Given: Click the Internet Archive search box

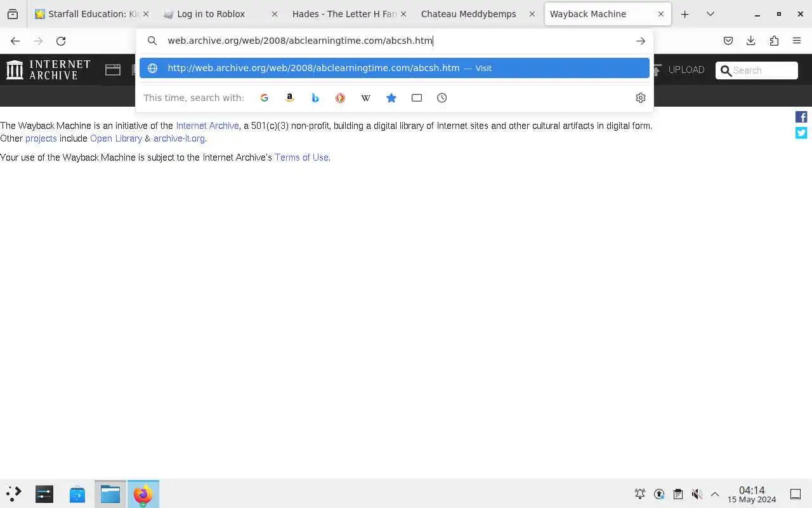Looking at the screenshot, I should [x=756, y=70].
